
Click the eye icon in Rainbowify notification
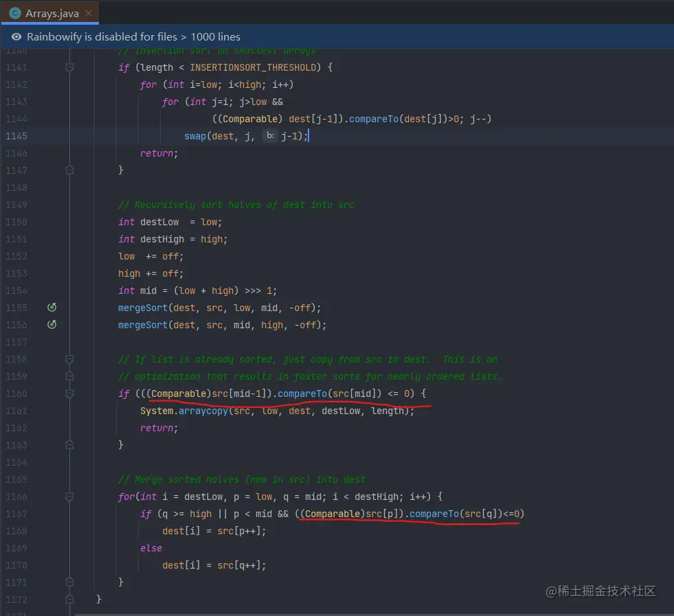[16, 37]
